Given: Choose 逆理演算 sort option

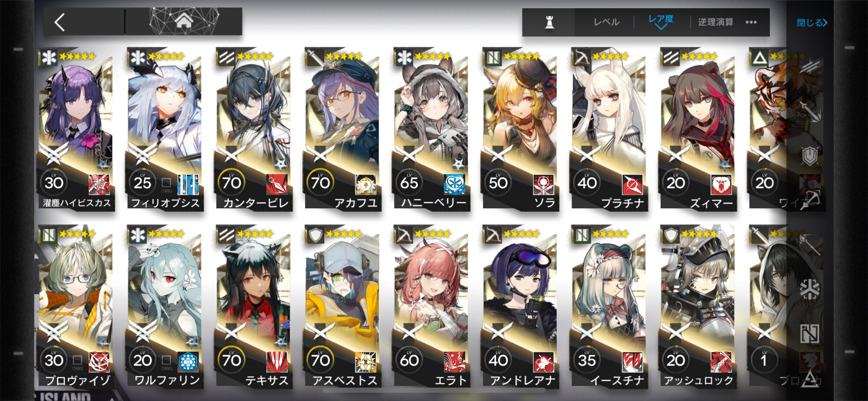Looking at the screenshot, I should tap(715, 22).
